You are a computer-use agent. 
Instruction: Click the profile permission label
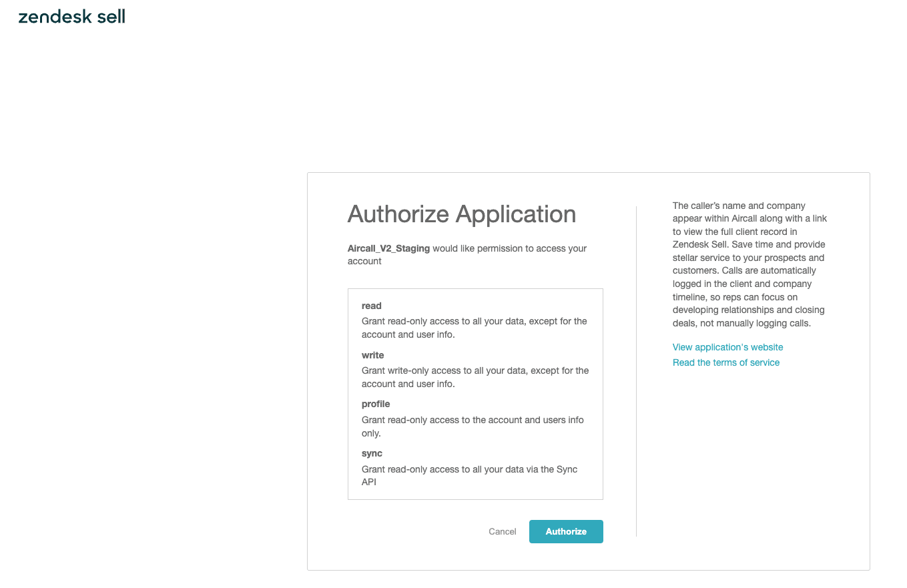(x=376, y=404)
